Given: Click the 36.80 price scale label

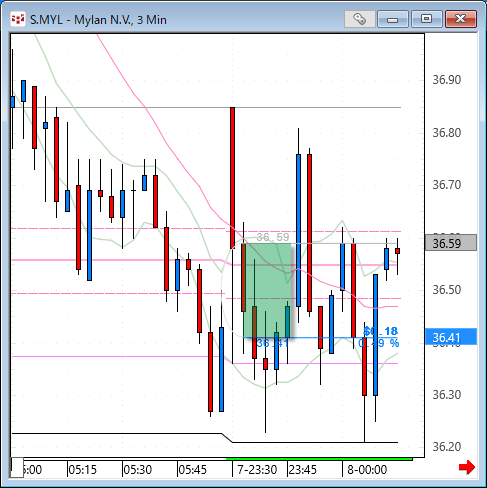Looking at the screenshot, I should pos(447,133).
